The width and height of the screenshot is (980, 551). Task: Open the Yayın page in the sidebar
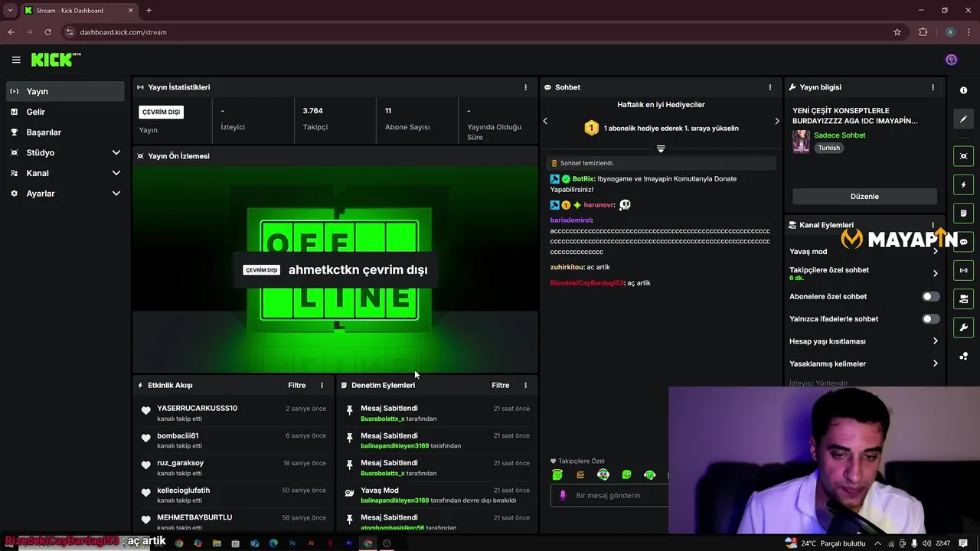click(65, 91)
